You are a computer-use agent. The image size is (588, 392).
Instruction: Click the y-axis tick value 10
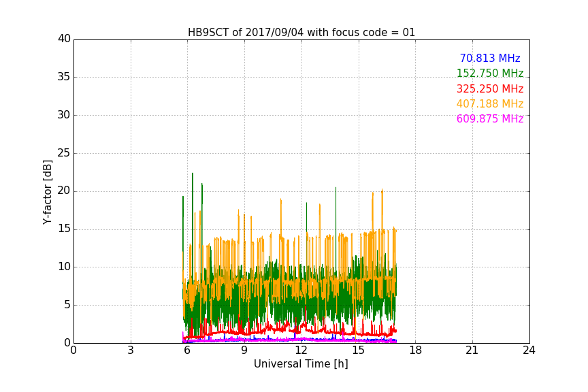coord(64,267)
